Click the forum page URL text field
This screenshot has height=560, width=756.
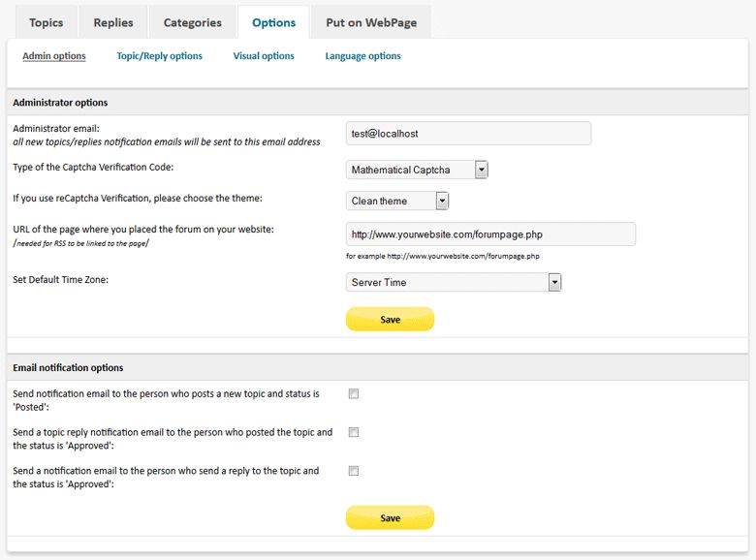pos(490,233)
